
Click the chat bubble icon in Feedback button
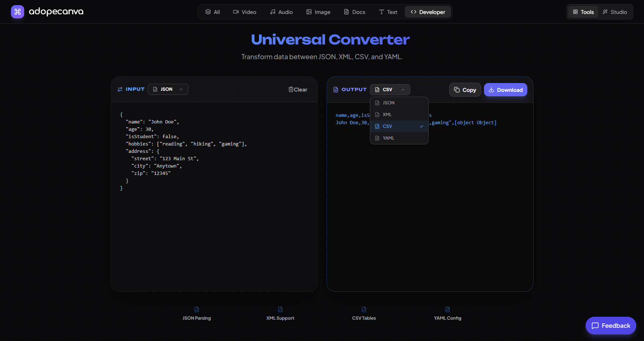[595, 326]
